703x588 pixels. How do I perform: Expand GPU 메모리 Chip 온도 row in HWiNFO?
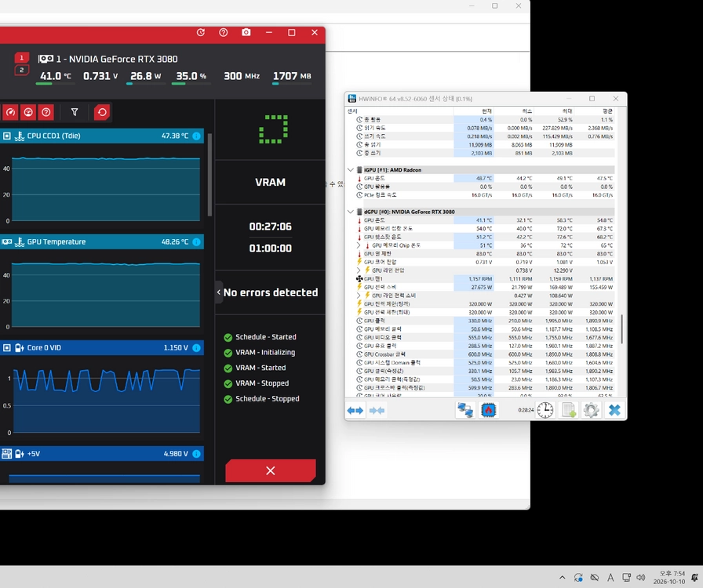[x=359, y=245]
